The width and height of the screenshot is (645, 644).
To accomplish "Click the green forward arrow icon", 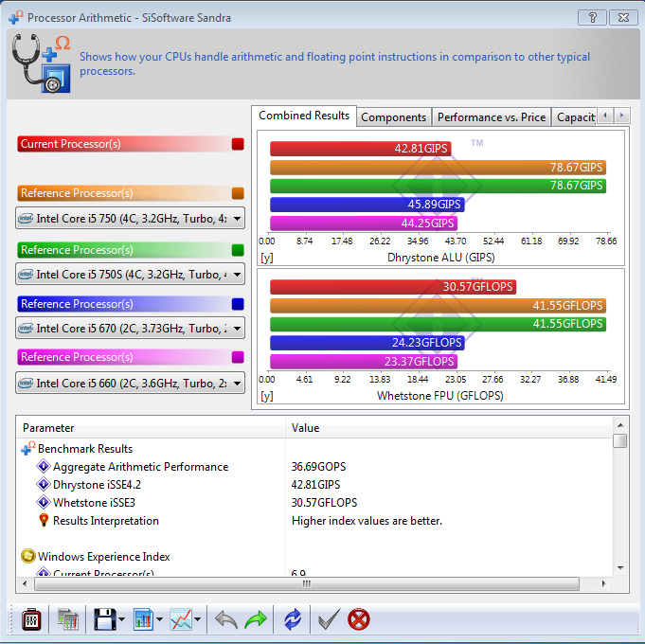I will click(x=256, y=619).
